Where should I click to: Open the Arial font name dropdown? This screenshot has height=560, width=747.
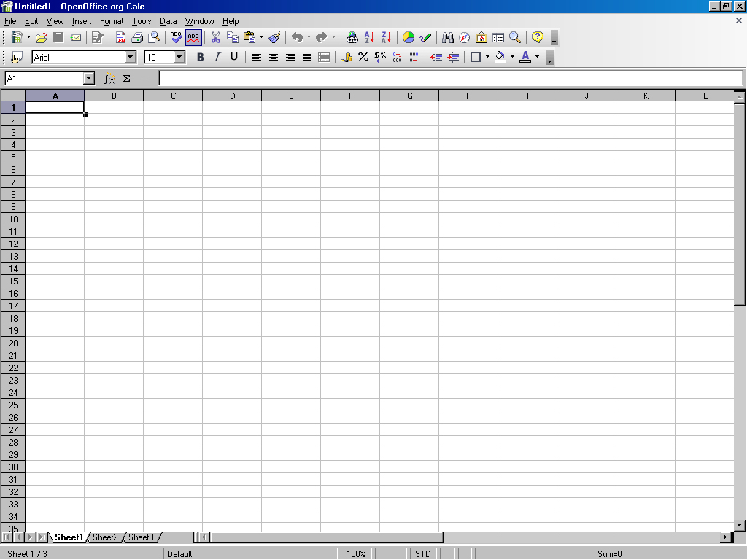[x=131, y=57]
